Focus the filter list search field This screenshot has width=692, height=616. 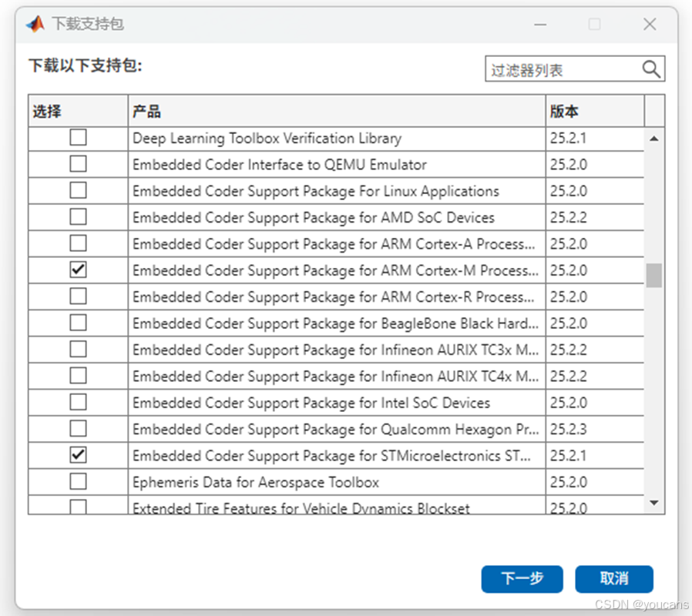575,69
